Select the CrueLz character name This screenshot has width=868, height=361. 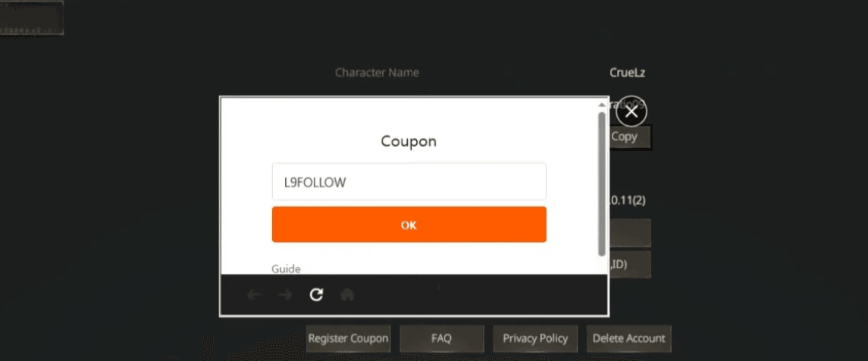tap(628, 73)
